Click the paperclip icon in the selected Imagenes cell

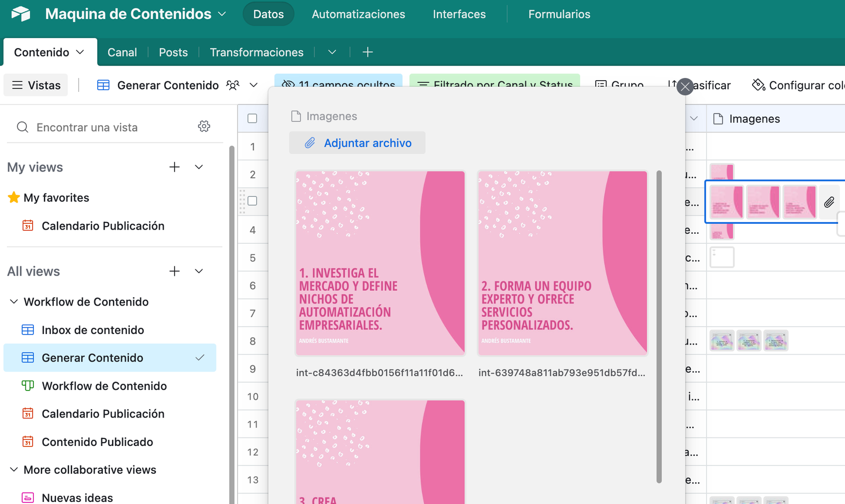tap(829, 202)
